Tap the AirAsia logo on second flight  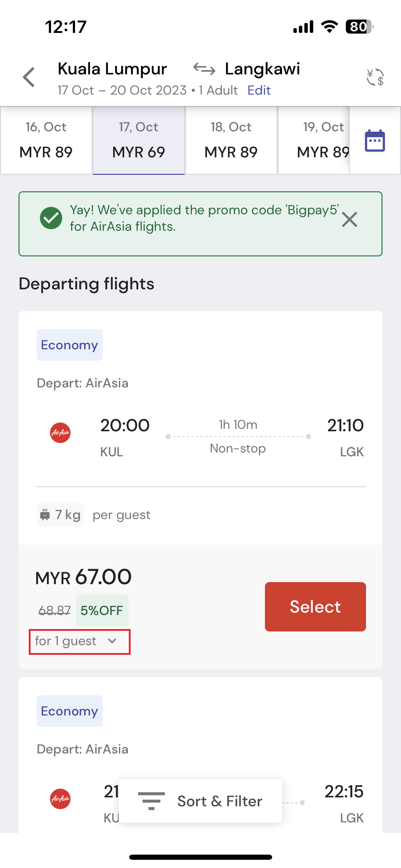[x=60, y=799]
